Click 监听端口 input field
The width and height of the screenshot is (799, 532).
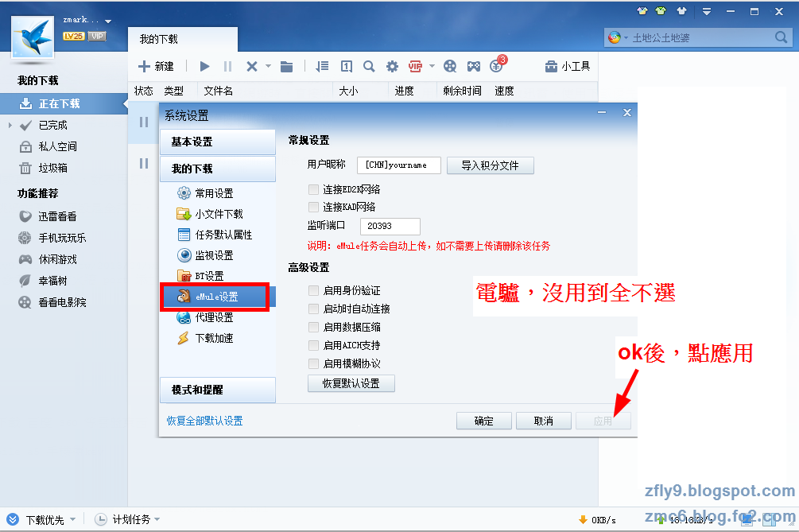(390, 226)
